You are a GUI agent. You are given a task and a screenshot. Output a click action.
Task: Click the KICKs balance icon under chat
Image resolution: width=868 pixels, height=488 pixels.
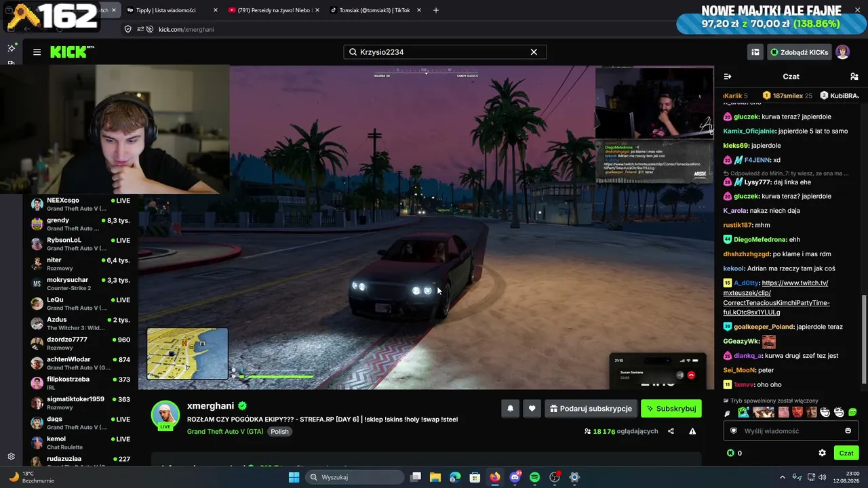730,453
